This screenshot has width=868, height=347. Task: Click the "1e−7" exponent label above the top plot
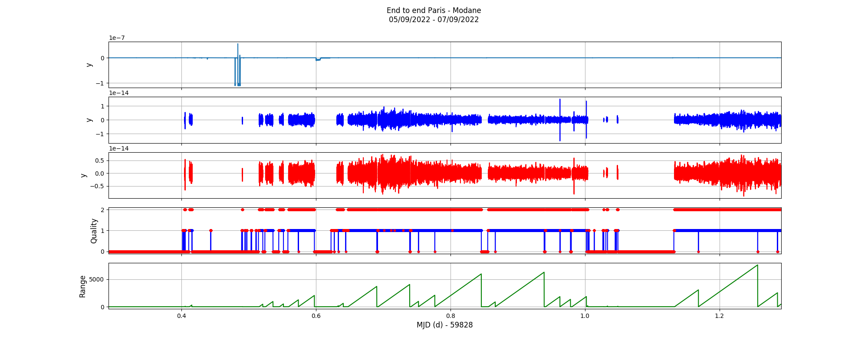point(117,38)
